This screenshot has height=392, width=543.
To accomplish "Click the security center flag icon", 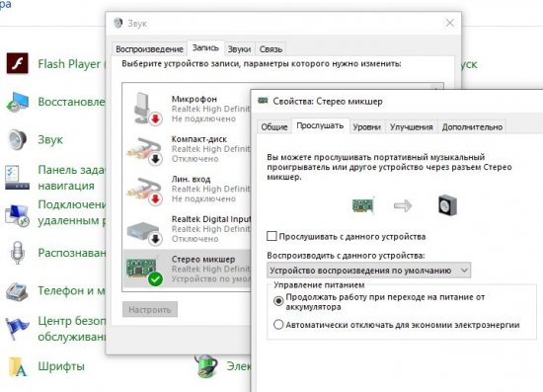I will click(17, 328).
